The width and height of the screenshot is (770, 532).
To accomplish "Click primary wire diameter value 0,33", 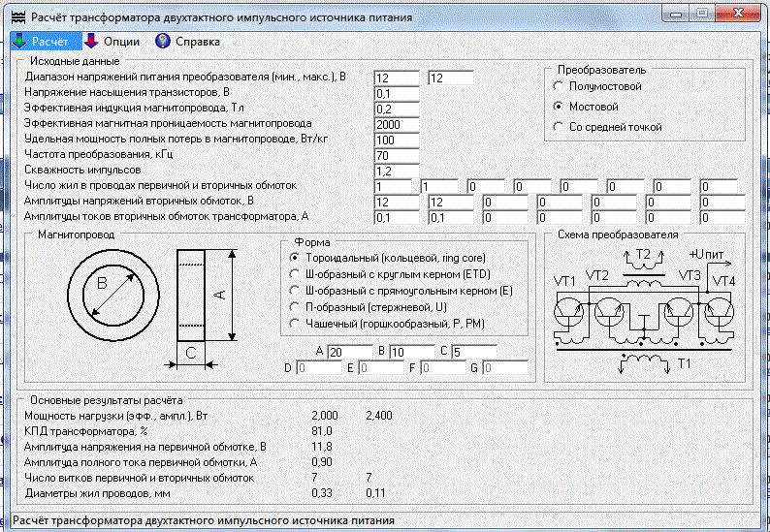I will (x=322, y=493).
